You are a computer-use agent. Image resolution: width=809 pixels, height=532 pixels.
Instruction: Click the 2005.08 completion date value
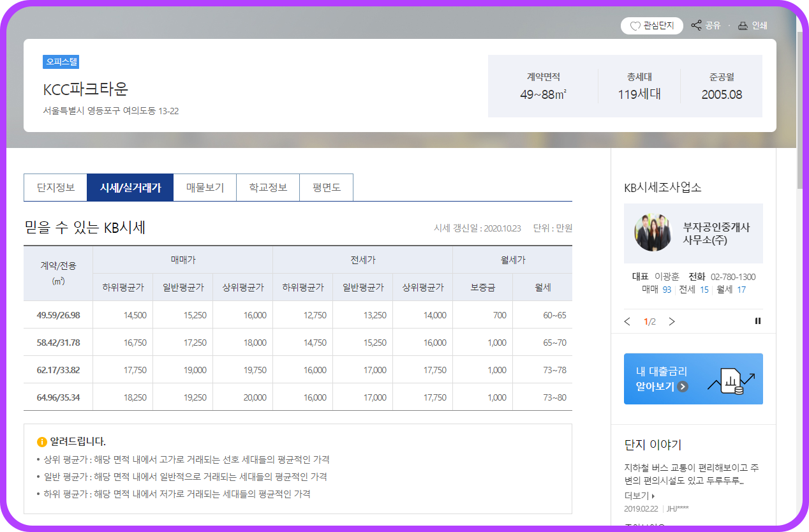click(722, 94)
